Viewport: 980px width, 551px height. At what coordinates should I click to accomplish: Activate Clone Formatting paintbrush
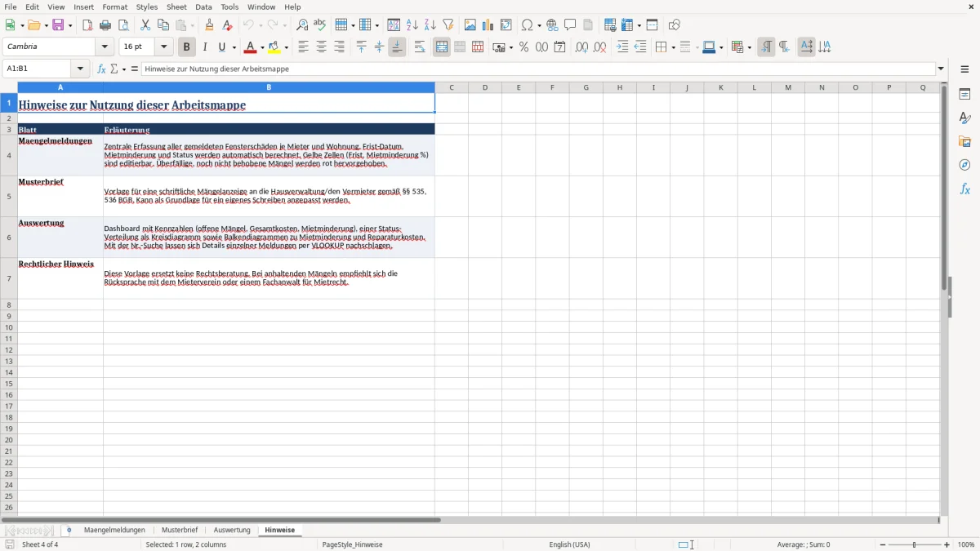[209, 25]
